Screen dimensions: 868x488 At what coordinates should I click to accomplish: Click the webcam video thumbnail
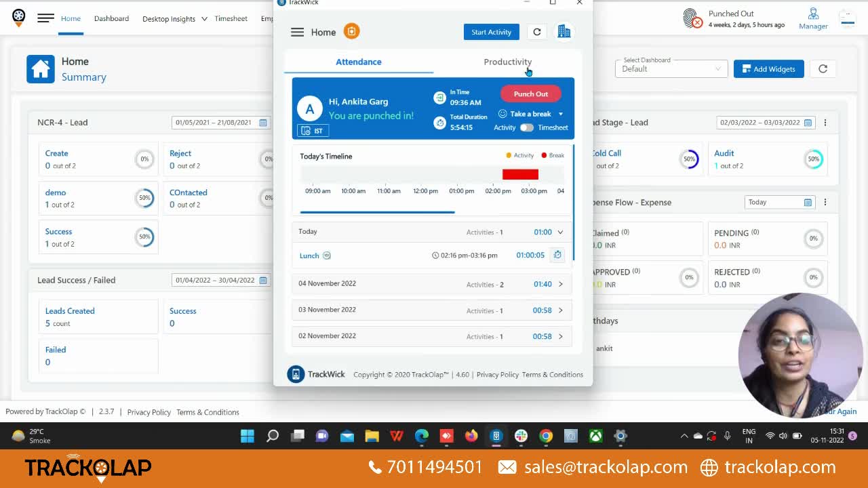(x=800, y=354)
